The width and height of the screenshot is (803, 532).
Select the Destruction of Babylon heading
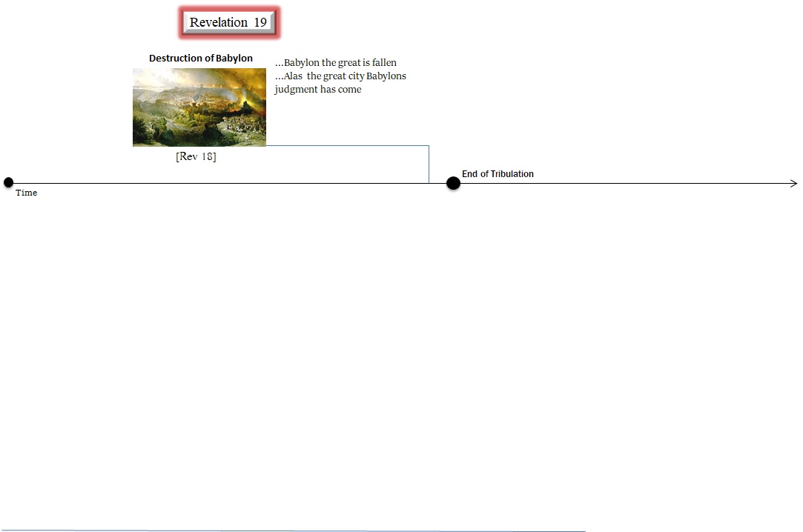tap(200, 58)
